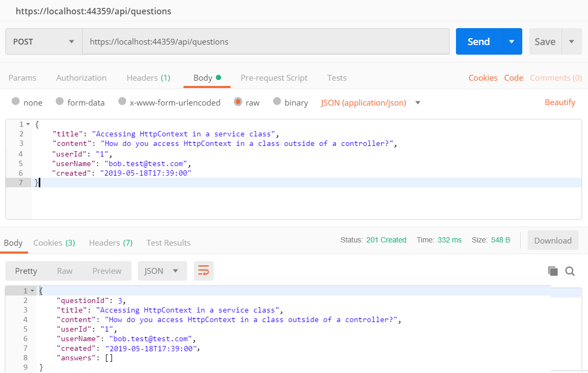The image size is (588, 373).
Task: Open search in response with magnifier icon
Action: tap(570, 271)
